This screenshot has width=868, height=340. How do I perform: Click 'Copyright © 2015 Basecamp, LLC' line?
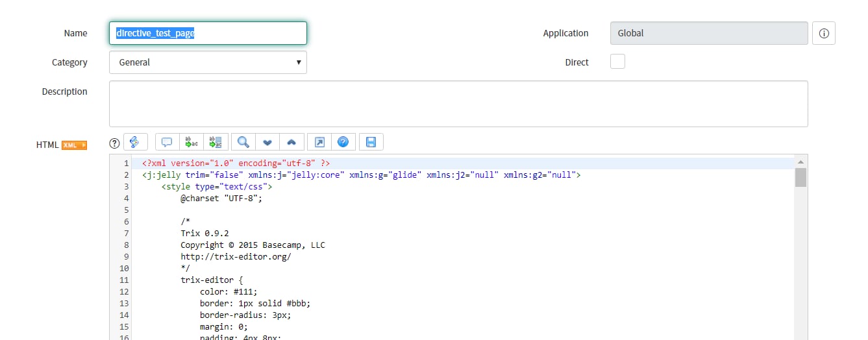click(x=253, y=245)
